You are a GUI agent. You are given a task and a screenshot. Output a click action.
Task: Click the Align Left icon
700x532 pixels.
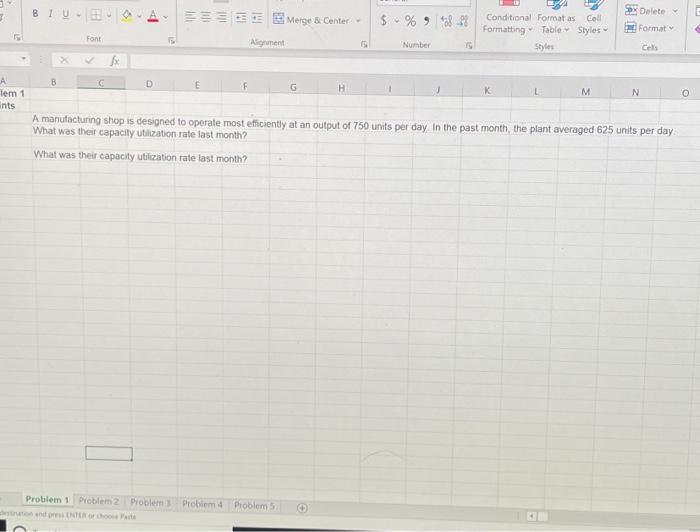[x=190, y=17]
